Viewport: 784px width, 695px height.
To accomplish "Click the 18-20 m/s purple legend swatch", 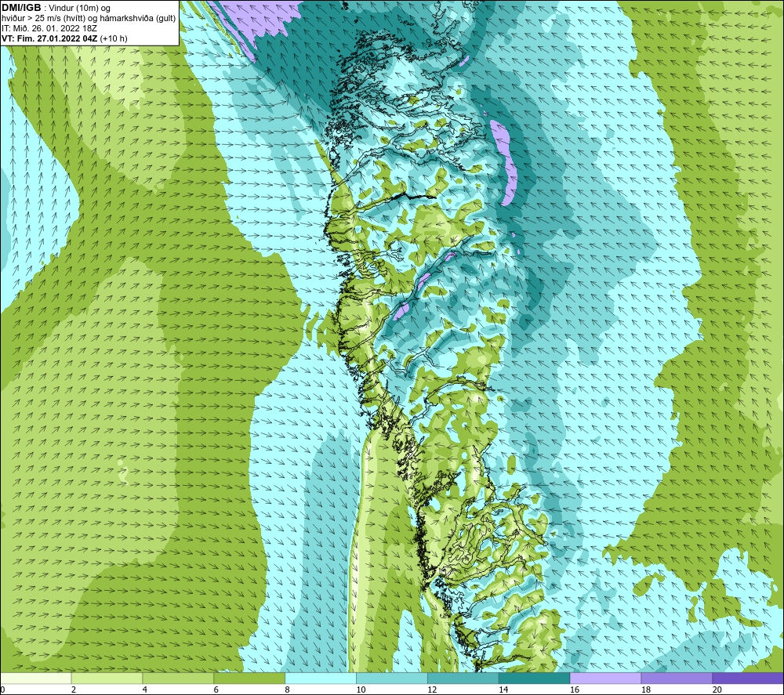I will (x=677, y=678).
